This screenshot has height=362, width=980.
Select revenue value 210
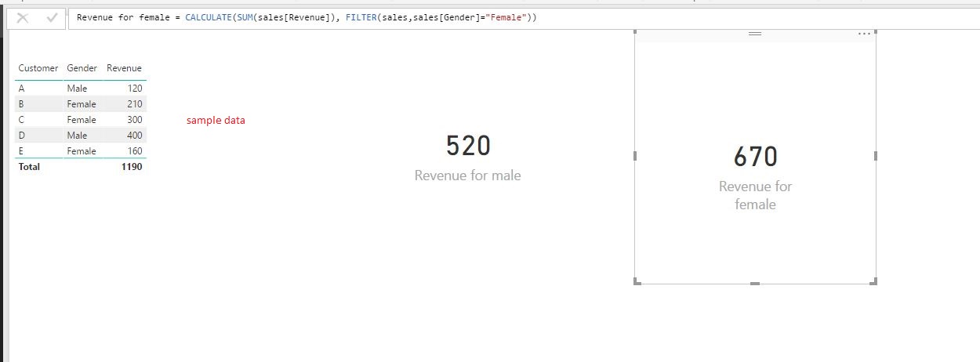(134, 104)
